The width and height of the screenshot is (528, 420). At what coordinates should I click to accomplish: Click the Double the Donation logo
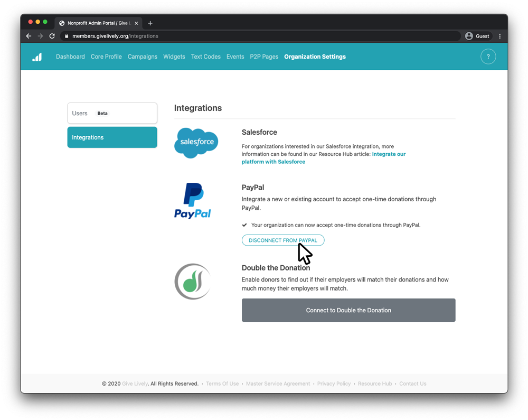click(192, 282)
